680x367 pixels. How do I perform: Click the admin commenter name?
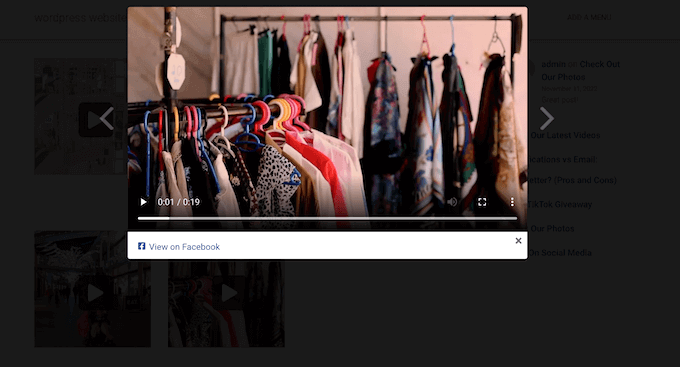click(x=553, y=64)
